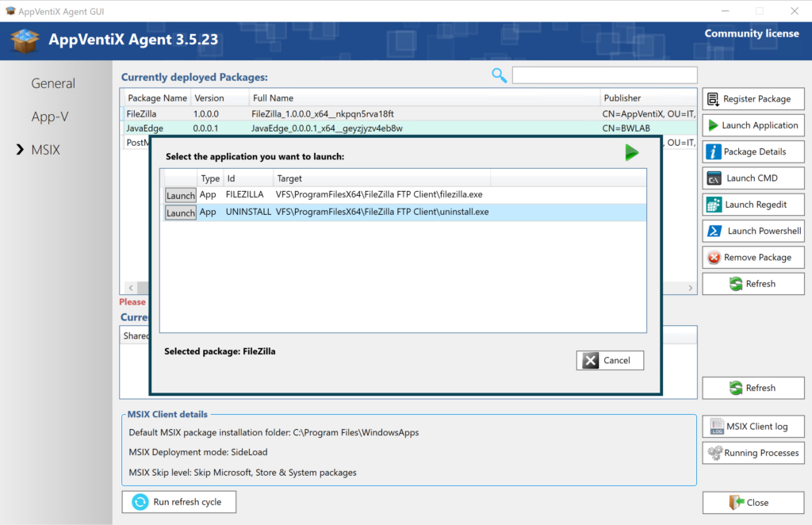812x525 pixels.
Task: Click the Launch Regedit registry icon
Action: pyautogui.click(x=713, y=204)
